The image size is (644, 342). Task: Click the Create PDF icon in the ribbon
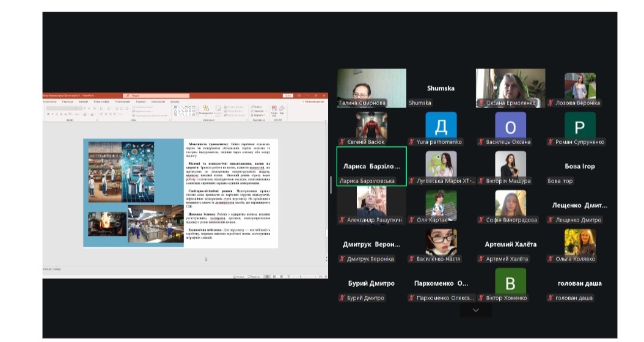pos(274,109)
